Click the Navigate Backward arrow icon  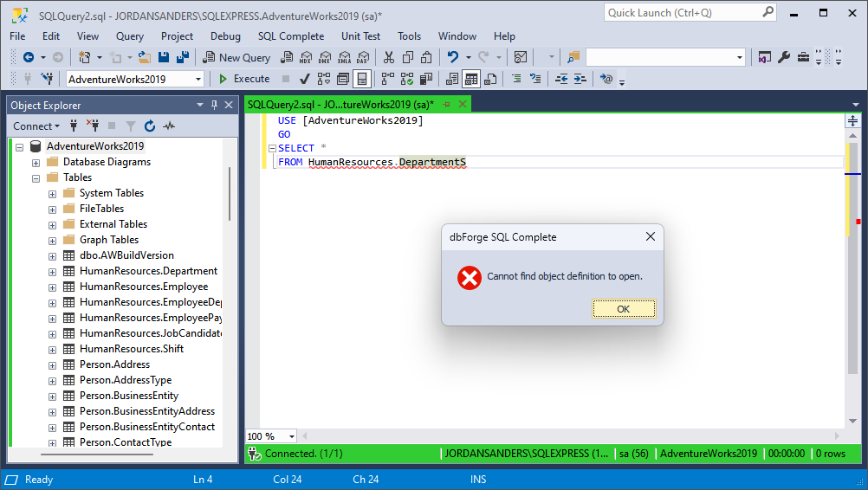point(29,57)
